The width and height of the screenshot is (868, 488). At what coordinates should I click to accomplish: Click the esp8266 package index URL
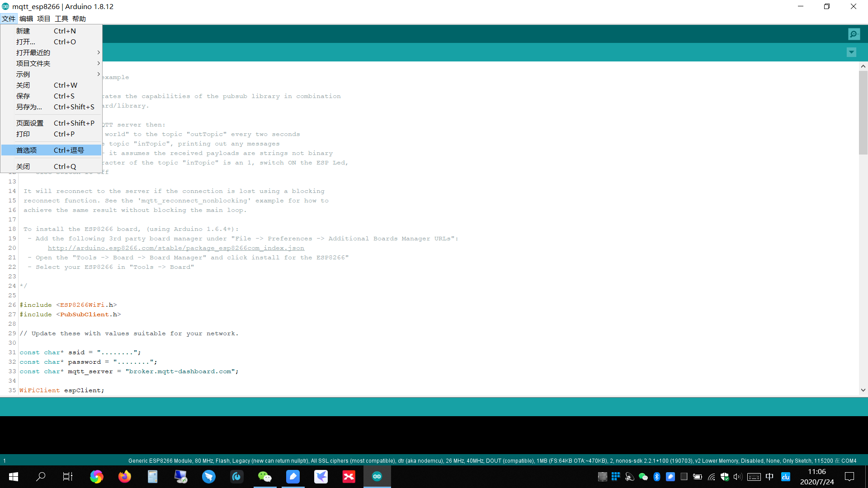(176, 248)
